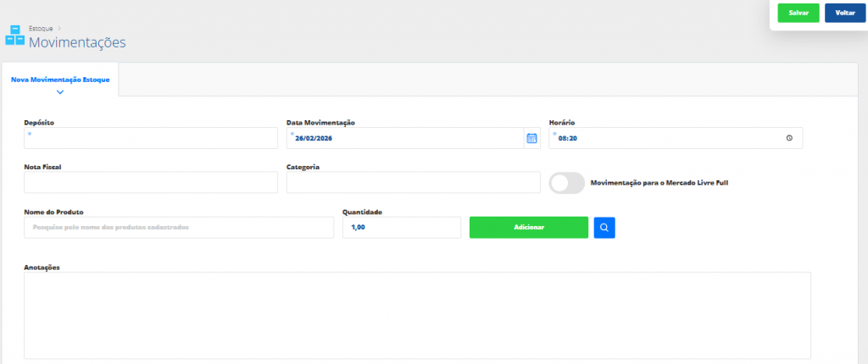Click the Voltar button
Viewport: 868px width, 364px height.
click(844, 14)
